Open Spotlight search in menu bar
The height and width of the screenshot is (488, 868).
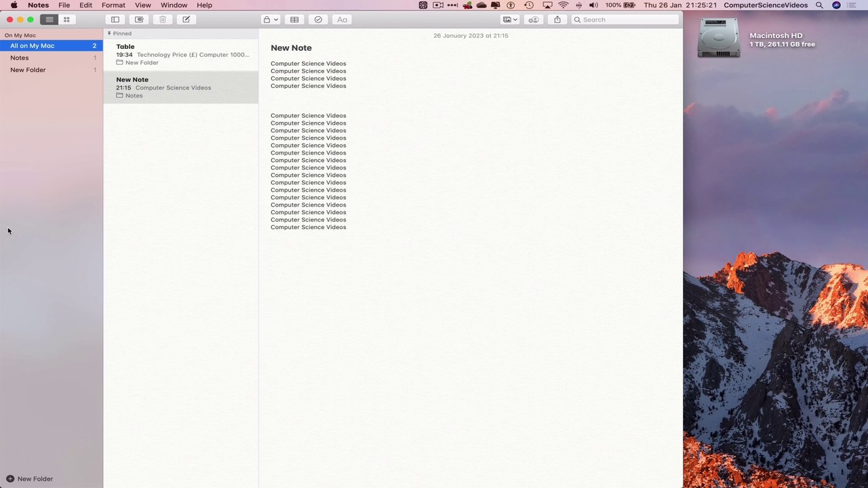819,5
